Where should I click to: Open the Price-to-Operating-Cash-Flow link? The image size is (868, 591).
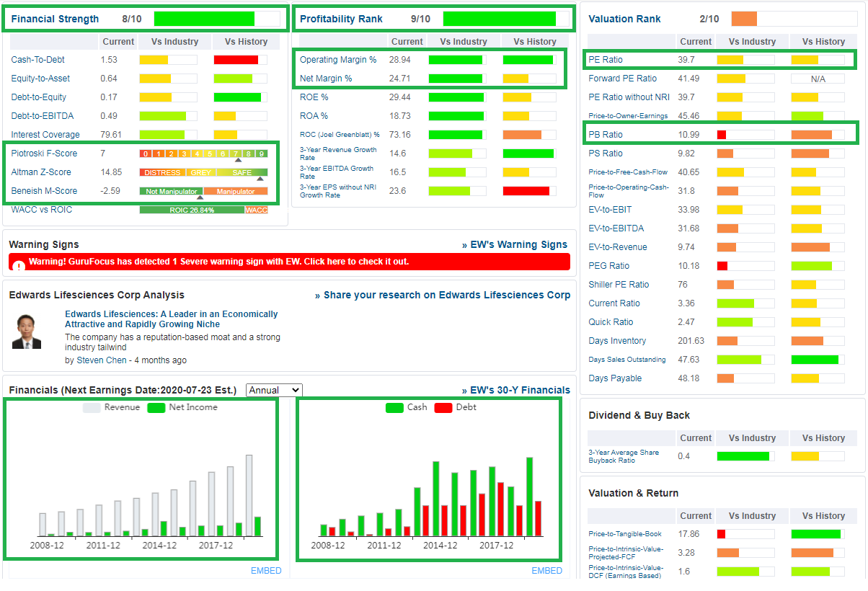coord(628,191)
